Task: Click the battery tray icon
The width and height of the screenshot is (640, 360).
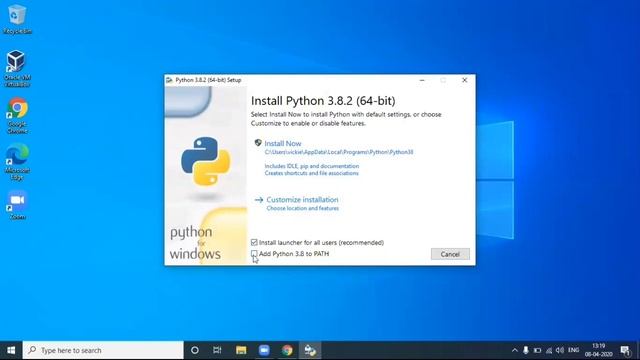Action: (x=537, y=350)
